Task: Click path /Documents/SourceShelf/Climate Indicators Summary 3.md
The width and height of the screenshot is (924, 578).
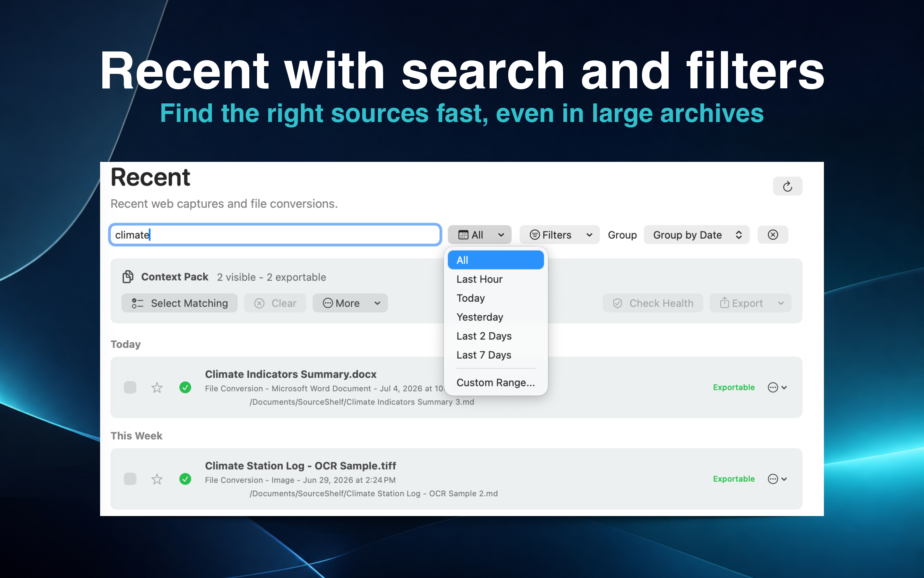Action: pos(362,402)
